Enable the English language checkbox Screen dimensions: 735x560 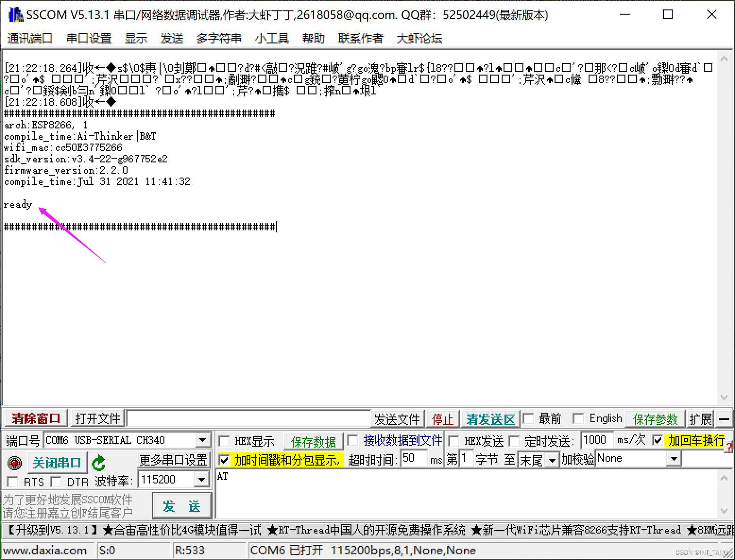[x=578, y=418]
